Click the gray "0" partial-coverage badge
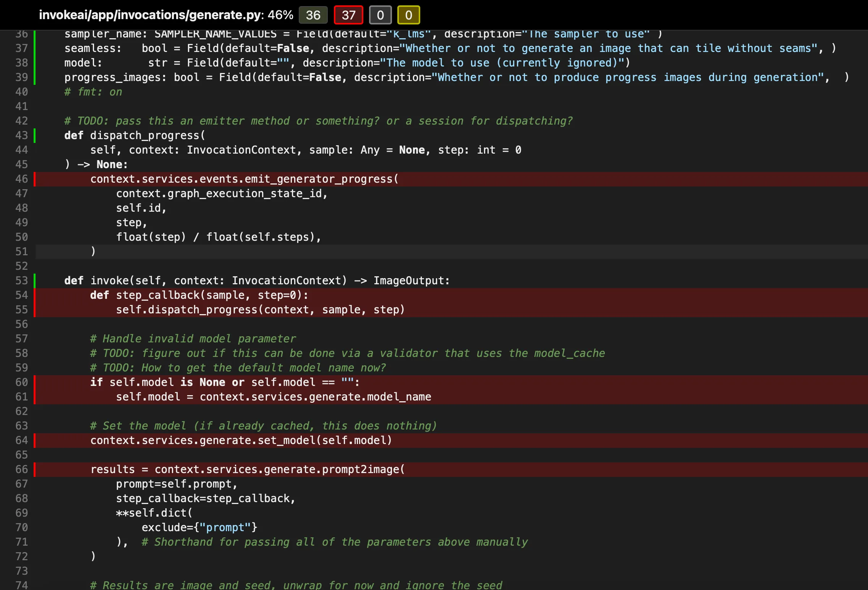 point(380,15)
